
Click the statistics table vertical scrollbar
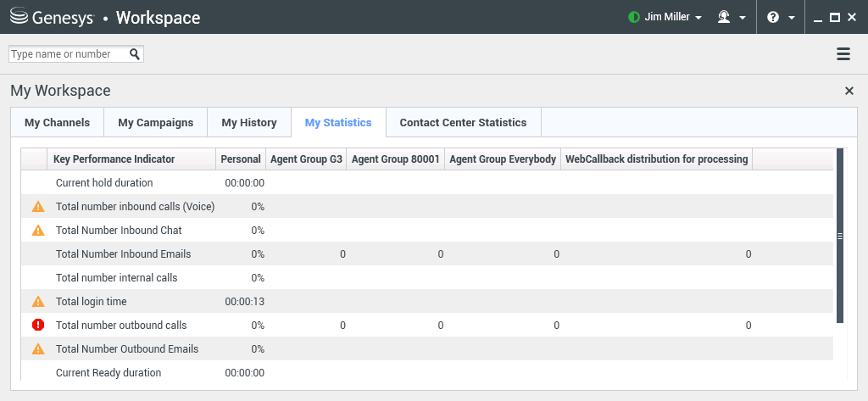840,236
